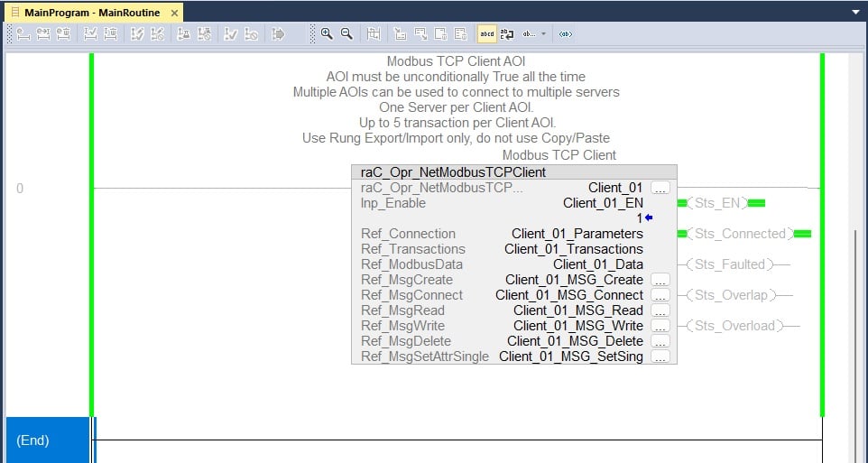Click the box with diagonal arrow toolbar icon
868x463 pixels.
[x=420, y=34]
